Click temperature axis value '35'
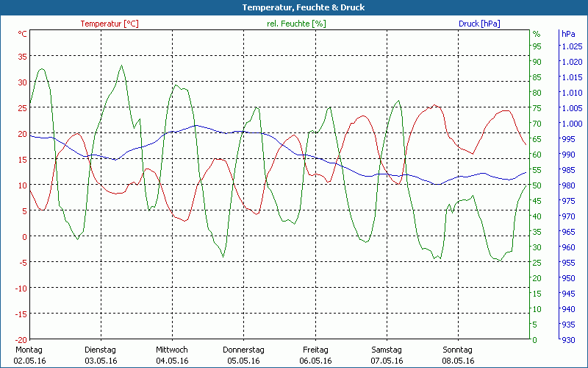 pyautogui.click(x=23, y=57)
